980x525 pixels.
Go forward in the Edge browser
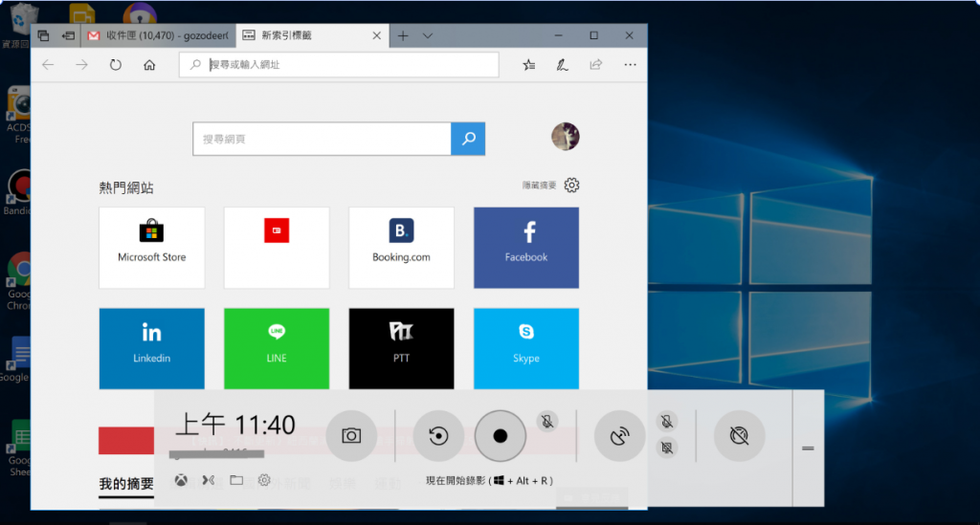coord(82,65)
